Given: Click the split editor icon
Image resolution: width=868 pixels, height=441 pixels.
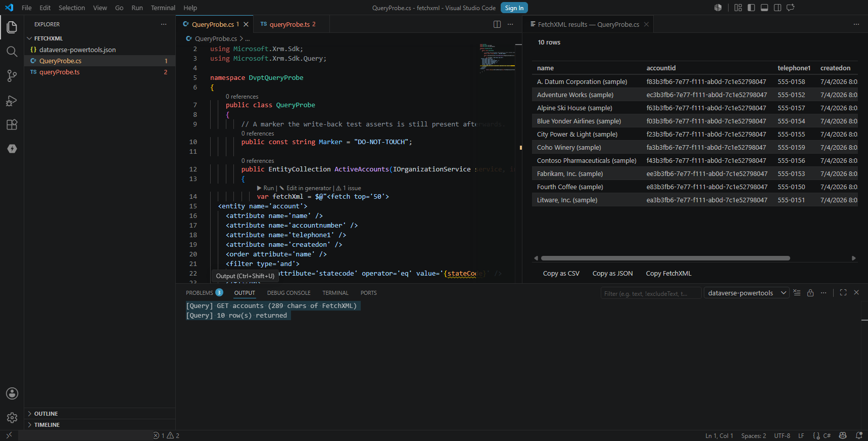Looking at the screenshot, I should pos(497,24).
